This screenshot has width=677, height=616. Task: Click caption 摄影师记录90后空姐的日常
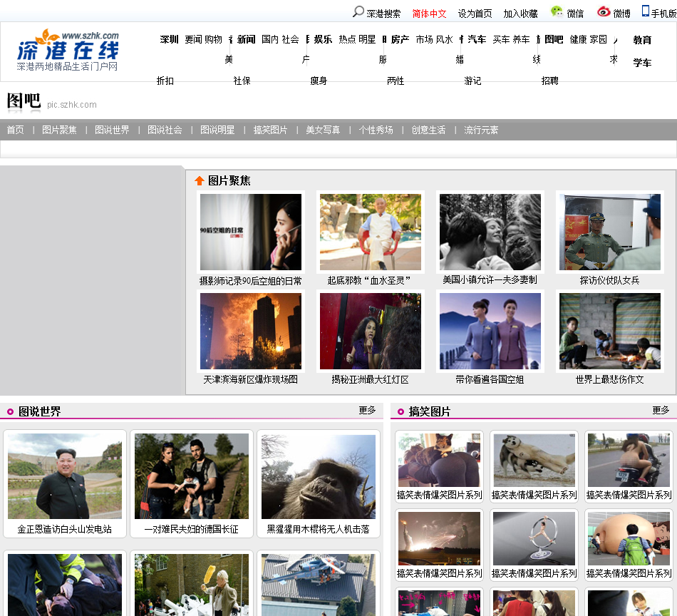coord(250,281)
